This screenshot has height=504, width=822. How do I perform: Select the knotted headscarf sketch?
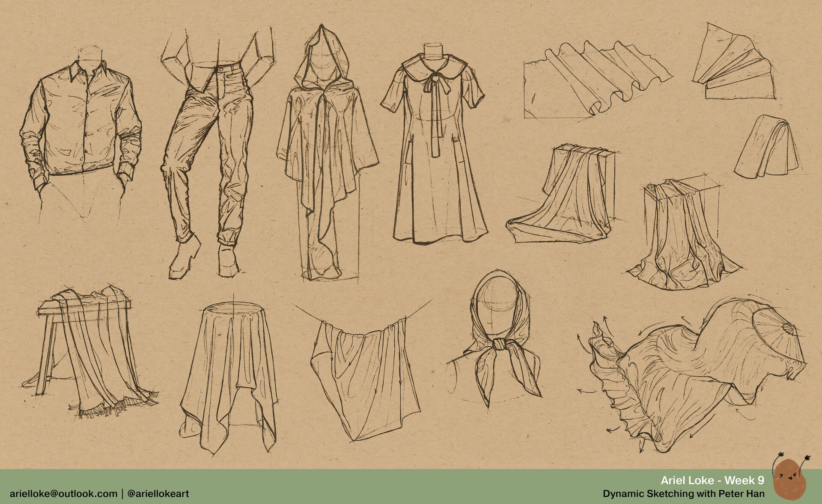point(499,338)
